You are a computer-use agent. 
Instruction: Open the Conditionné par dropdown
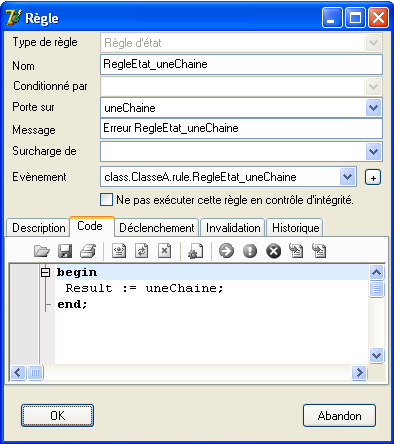[373, 87]
